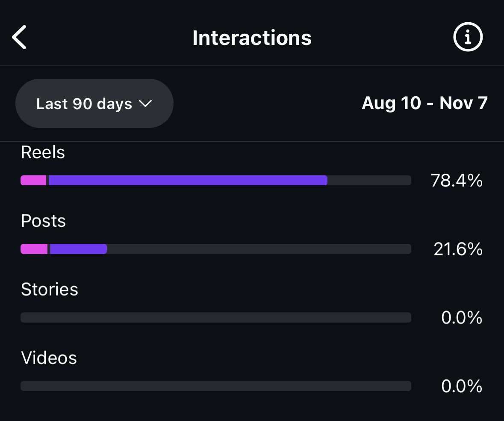Open the info icon
This screenshot has width=504, height=421.
point(468,38)
